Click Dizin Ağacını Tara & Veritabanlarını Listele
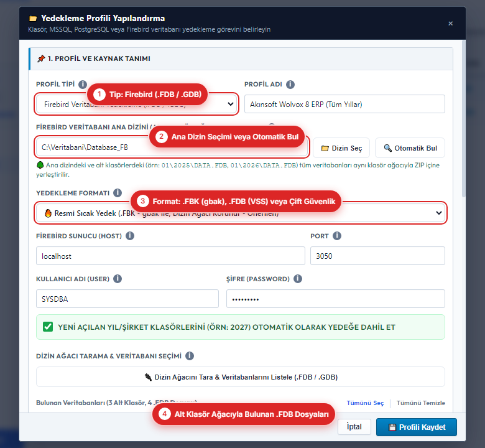Screen dimensions: 485x448 241,377
